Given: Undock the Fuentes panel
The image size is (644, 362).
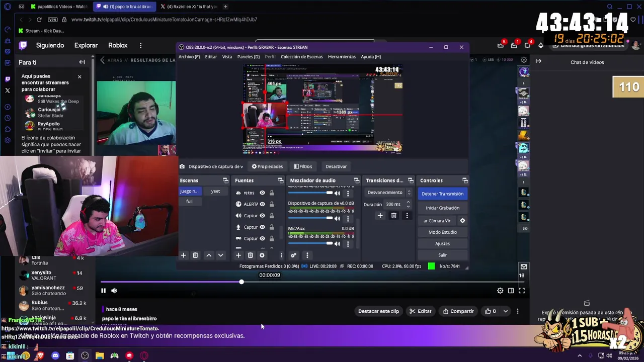Looking at the screenshot, I should pos(281,180).
